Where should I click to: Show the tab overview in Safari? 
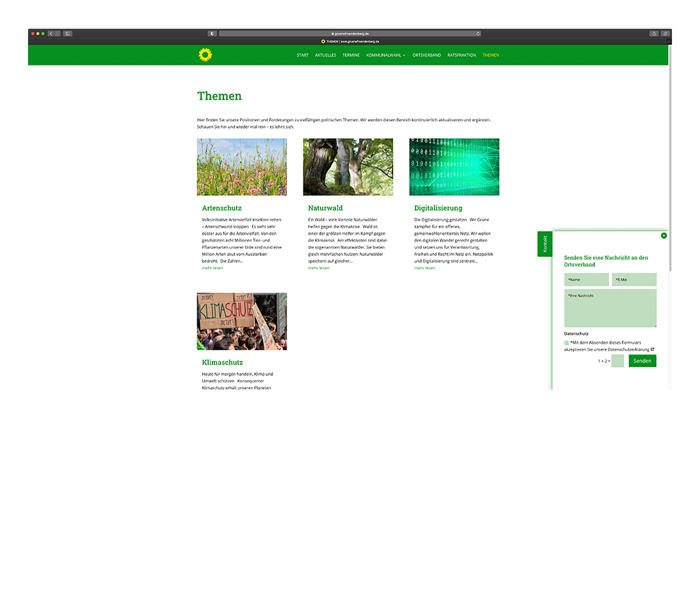665,33
